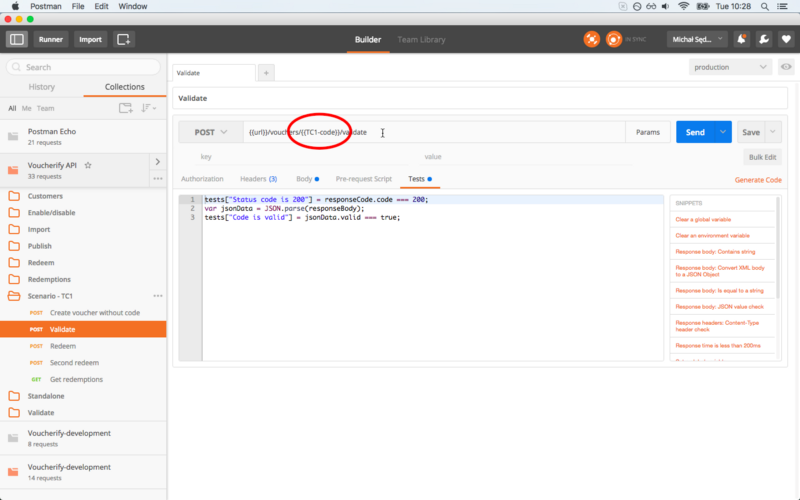This screenshot has width=800, height=500.
Task: Click the heart icon in header
Action: [x=786, y=39]
